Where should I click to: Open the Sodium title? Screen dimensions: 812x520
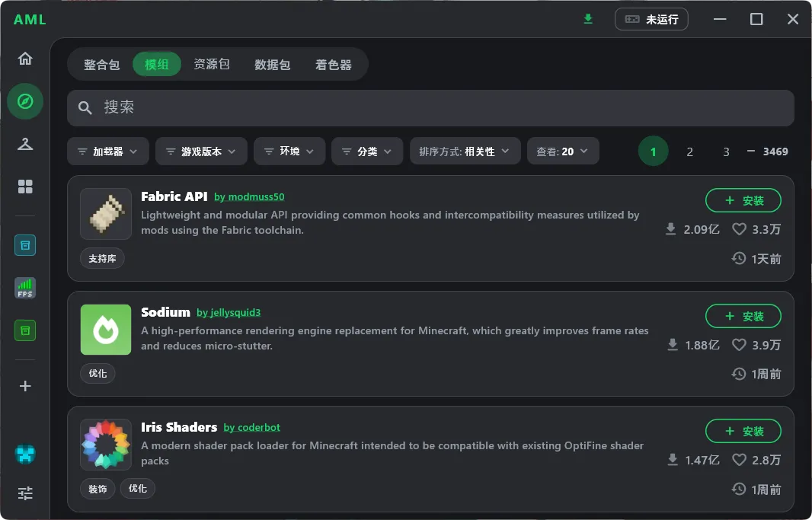point(165,312)
